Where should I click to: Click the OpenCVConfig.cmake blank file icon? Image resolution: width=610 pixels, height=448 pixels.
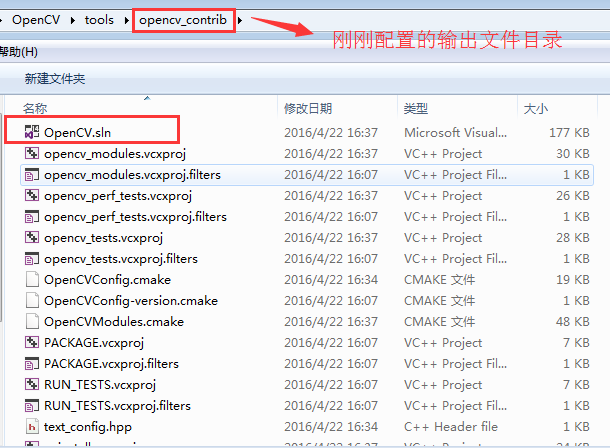32,279
